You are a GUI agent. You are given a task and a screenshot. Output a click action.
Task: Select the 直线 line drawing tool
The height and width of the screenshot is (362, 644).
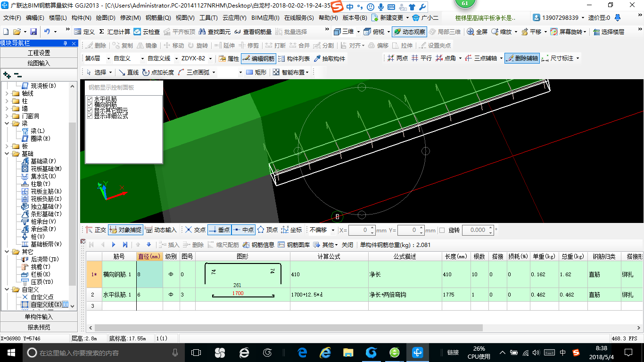[128, 72]
